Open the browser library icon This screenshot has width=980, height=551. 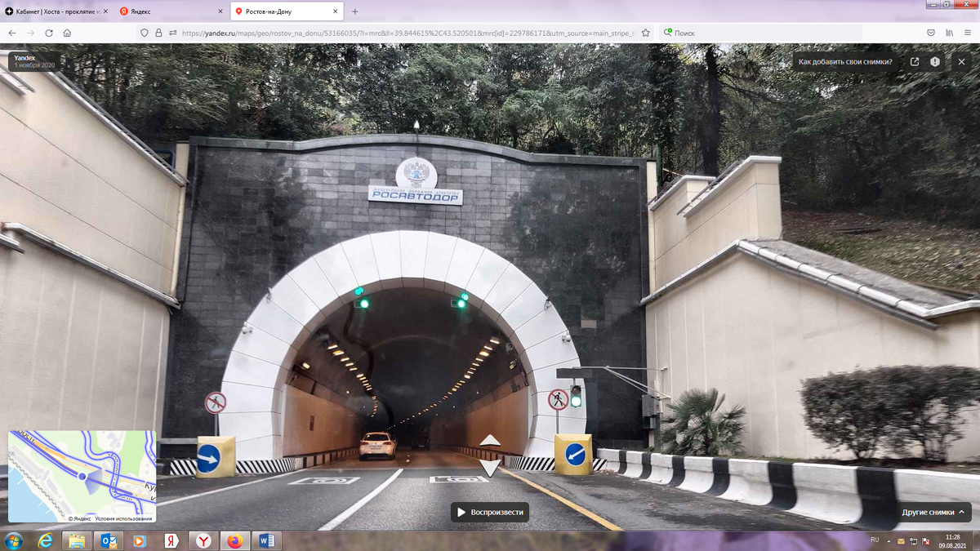(x=950, y=33)
